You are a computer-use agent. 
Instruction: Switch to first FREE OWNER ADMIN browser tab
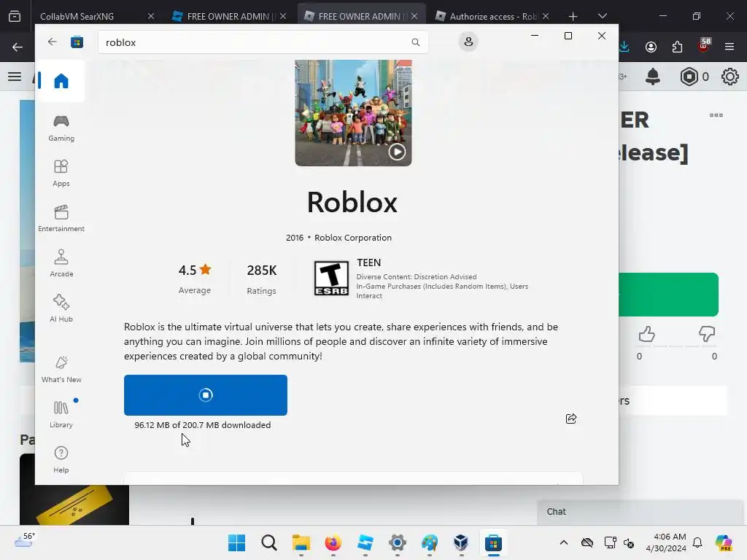tap(228, 16)
